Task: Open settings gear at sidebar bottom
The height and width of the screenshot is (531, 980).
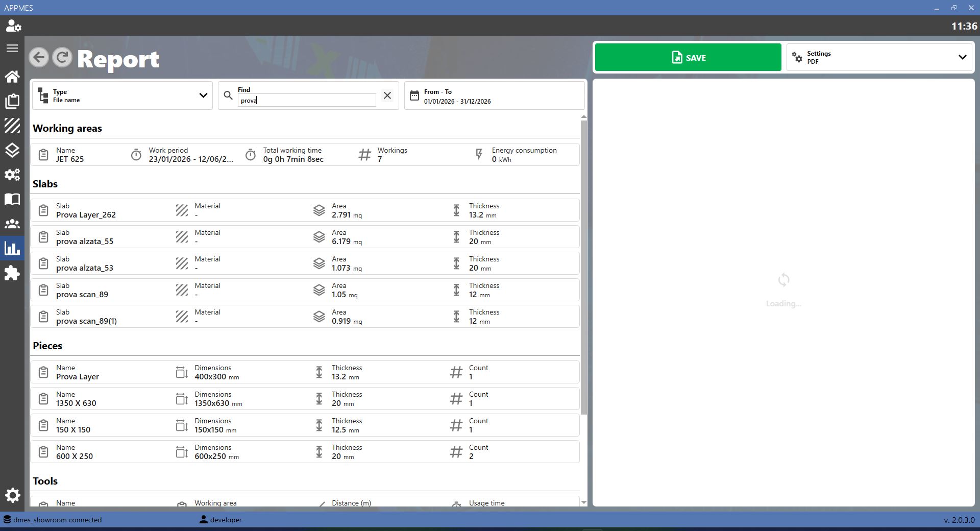Action: click(12, 495)
